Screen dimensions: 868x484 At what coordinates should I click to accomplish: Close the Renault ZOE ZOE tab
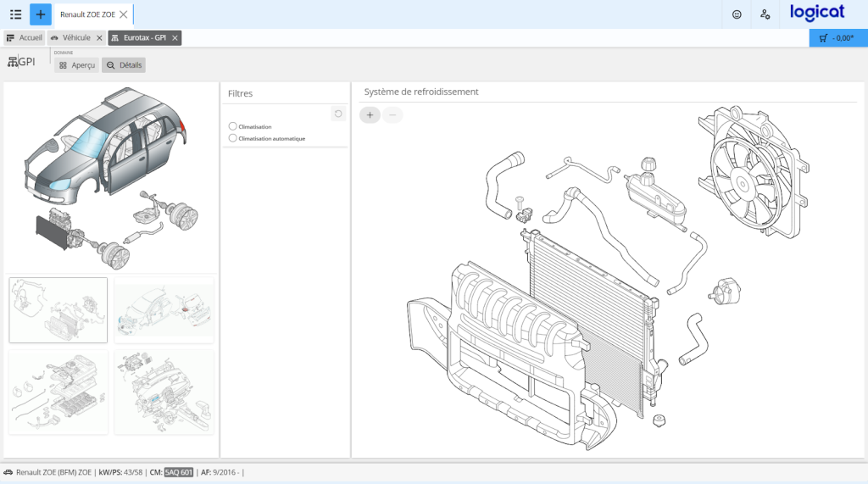point(124,14)
